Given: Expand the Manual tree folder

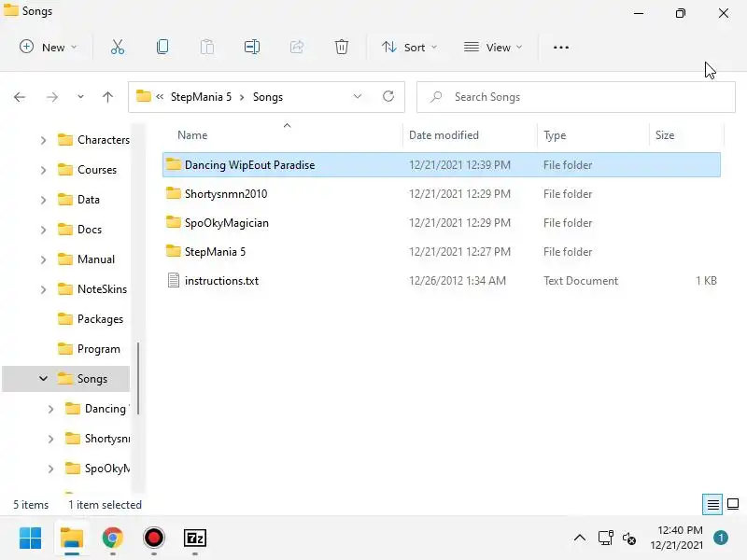Looking at the screenshot, I should 43,260.
